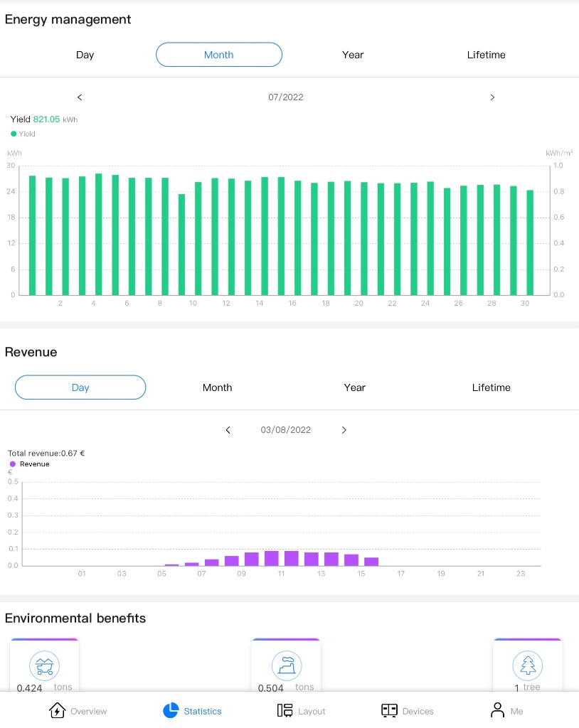Viewport: 579px width, 728px height.
Task: Go to next month after 07/2022
Action: (x=492, y=97)
